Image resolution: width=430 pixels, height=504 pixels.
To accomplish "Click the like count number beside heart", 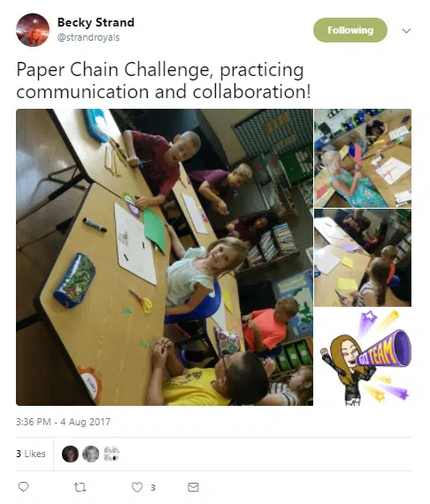I will (153, 487).
